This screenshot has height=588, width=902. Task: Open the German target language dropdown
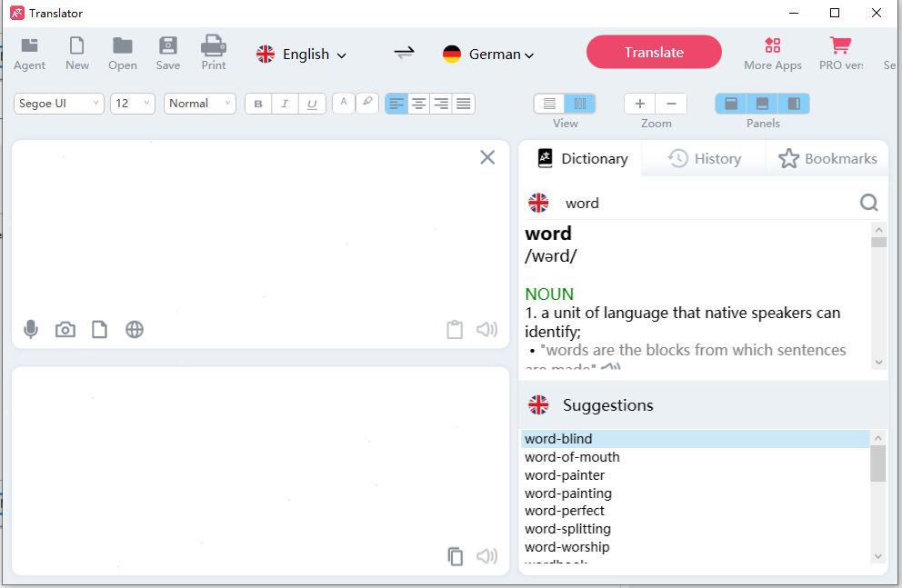[488, 54]
